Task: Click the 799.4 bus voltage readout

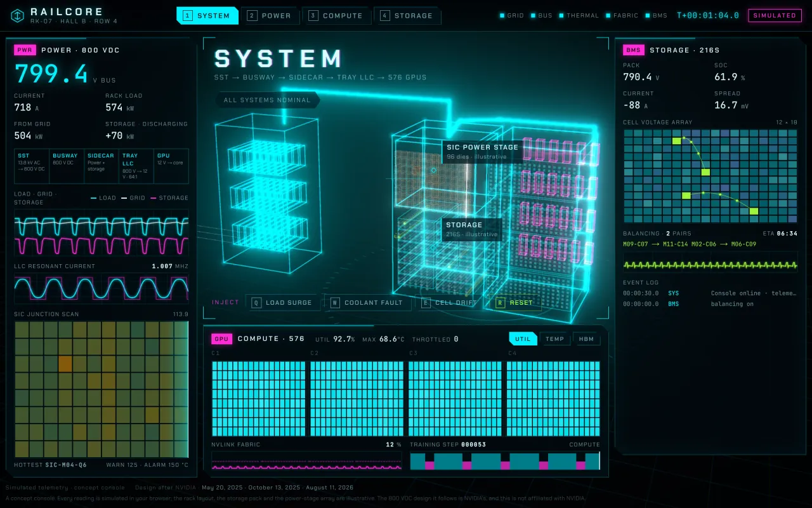Action: pyautogui.click(x=51, y=74)
